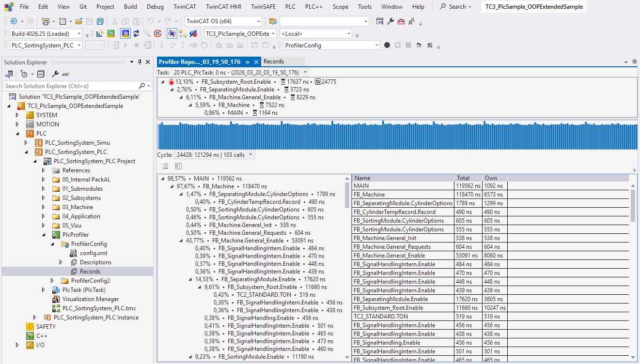Image resolution: width=640 pixels, height=364 pixels.
Task: Click the Pending Changes Filter clock icon
Action: pyautogui.click(x=24, y=74)
